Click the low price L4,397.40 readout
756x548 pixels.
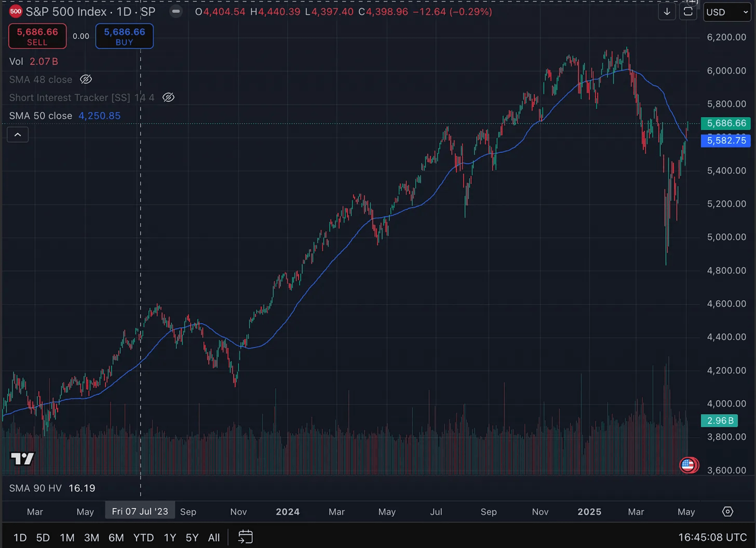pos(329,12)
